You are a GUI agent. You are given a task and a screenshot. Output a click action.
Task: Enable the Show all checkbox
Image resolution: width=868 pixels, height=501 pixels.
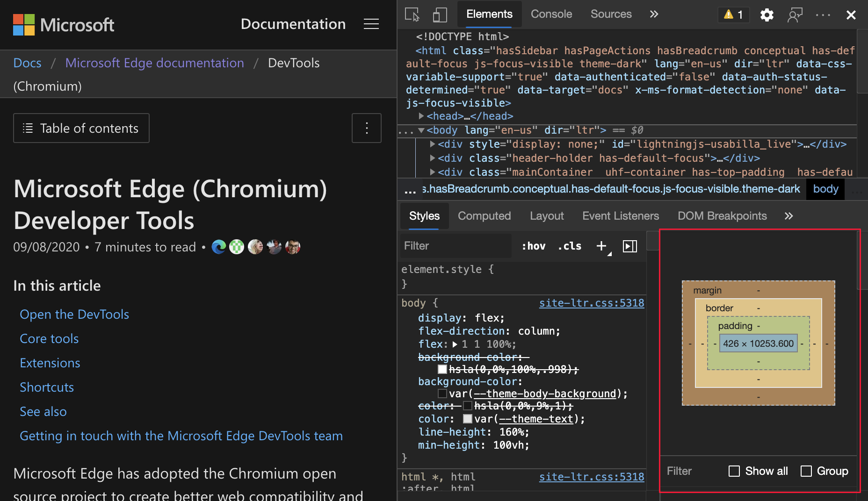[x=734, y=471]
